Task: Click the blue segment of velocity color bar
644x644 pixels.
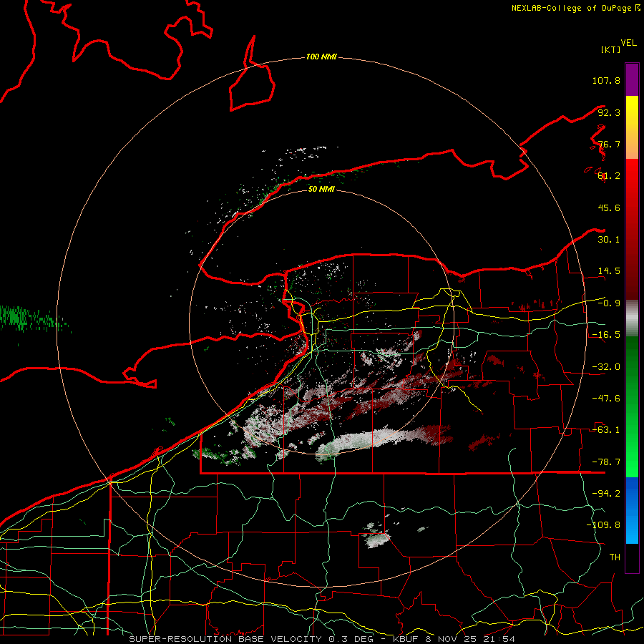Action: [632, 510]
